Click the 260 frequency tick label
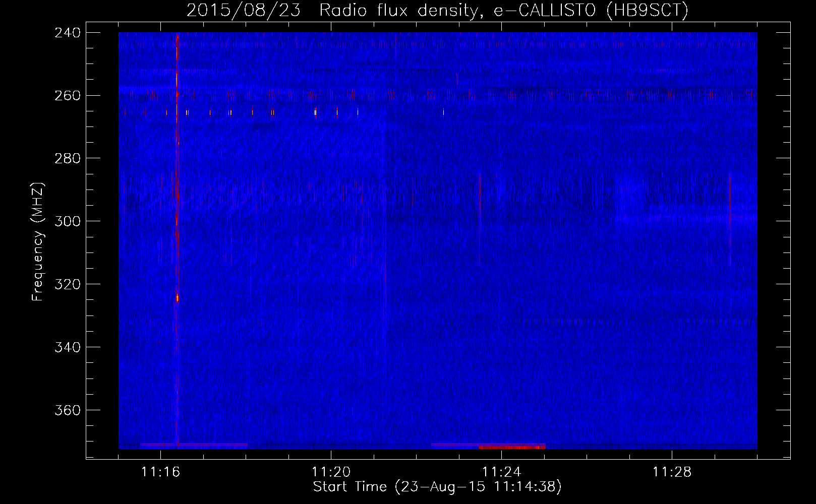 pyautogui.click(x=68, y=96)
